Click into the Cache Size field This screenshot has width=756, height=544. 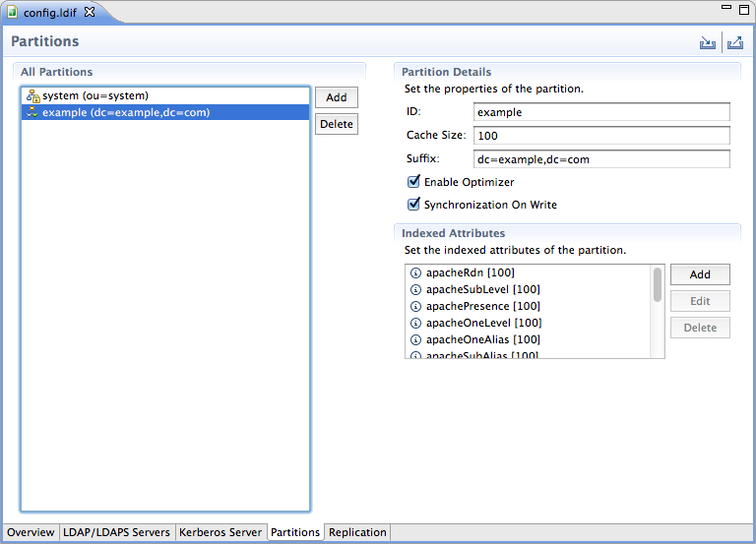(601, 136)
